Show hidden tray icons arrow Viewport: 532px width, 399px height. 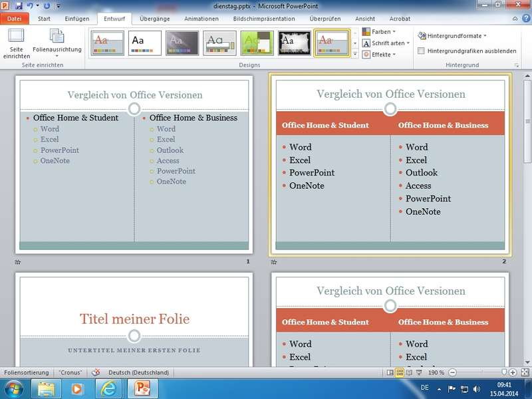click(440, 390)
